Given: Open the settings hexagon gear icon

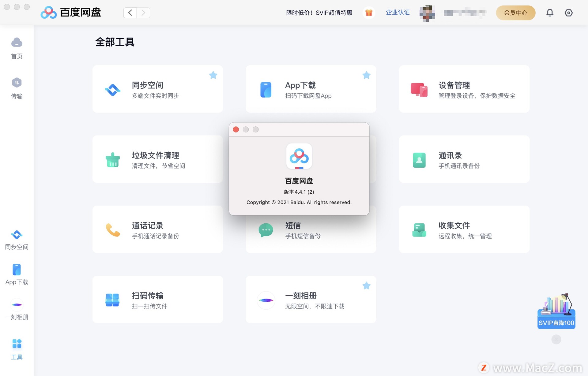Looking at the screenshot, I should (x=569, y=13).
